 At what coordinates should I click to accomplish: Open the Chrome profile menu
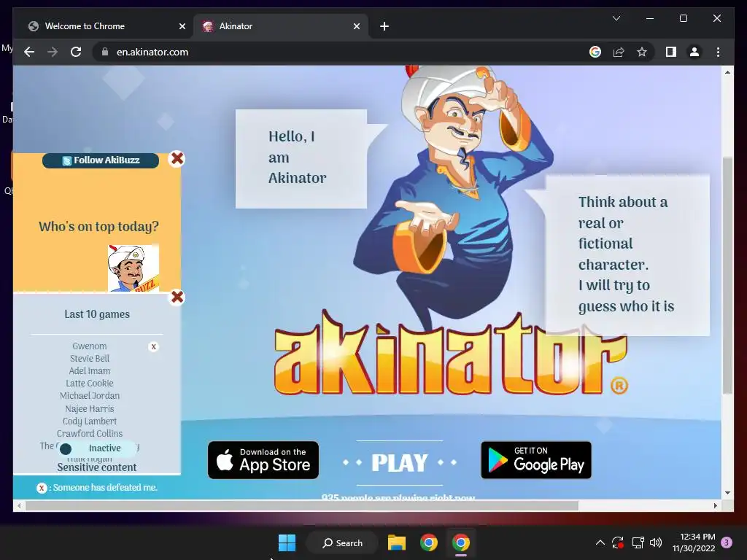tap(694, 52)
